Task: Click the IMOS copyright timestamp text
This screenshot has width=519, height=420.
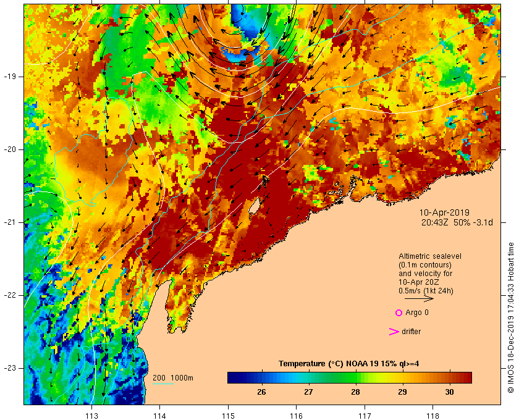Action: coord(511,317)
